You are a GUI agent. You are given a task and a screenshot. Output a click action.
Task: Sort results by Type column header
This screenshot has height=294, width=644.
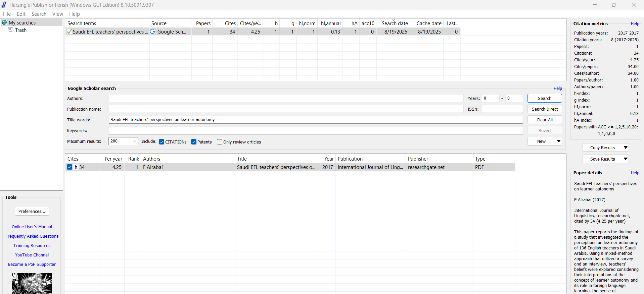pos(494,159)
